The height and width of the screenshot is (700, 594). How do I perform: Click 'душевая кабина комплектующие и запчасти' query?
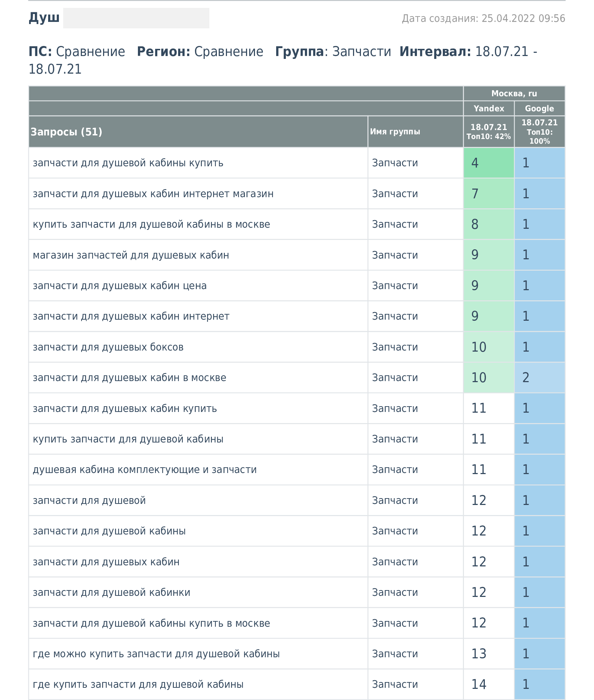coord(145,470)
